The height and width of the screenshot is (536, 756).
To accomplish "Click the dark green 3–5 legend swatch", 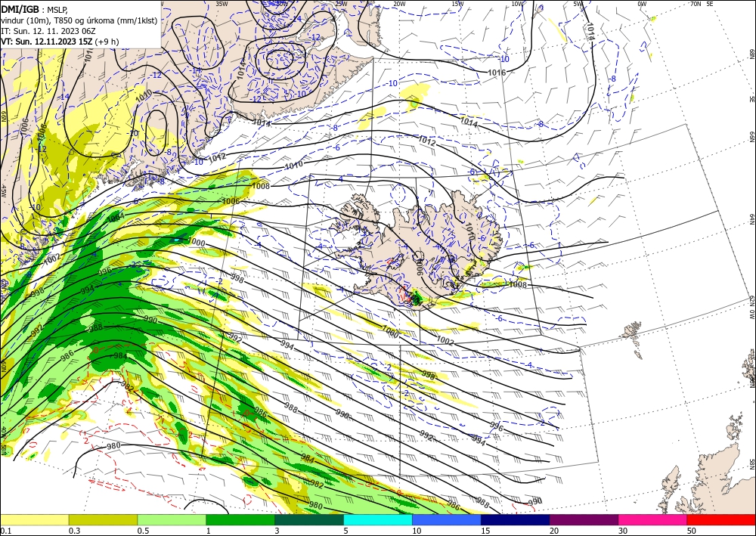I will click(x=309, y=519).
